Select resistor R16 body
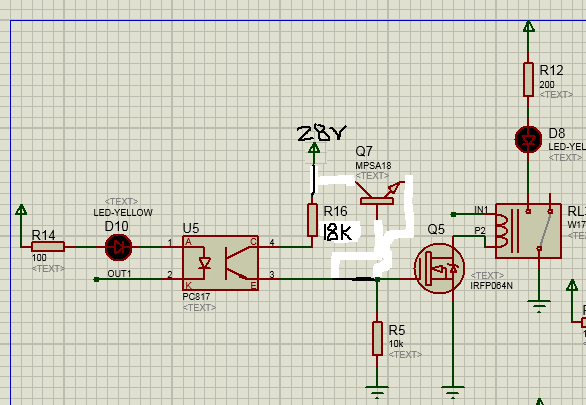This screenshot has width=586, height=405. [312, 220]
